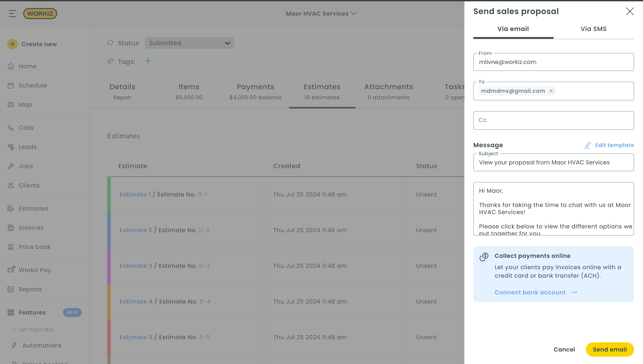The image size is (643, 364).
Task: Open the Estimates job tab
Action: tap(322, 92)
